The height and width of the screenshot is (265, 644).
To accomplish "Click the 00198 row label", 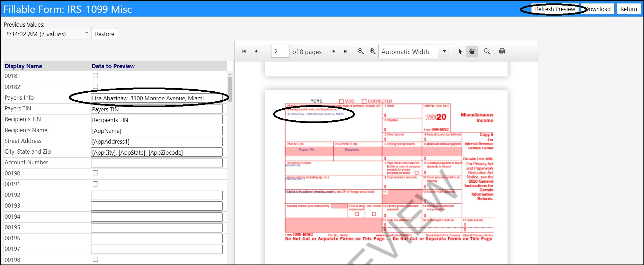I will coord(12,260).
